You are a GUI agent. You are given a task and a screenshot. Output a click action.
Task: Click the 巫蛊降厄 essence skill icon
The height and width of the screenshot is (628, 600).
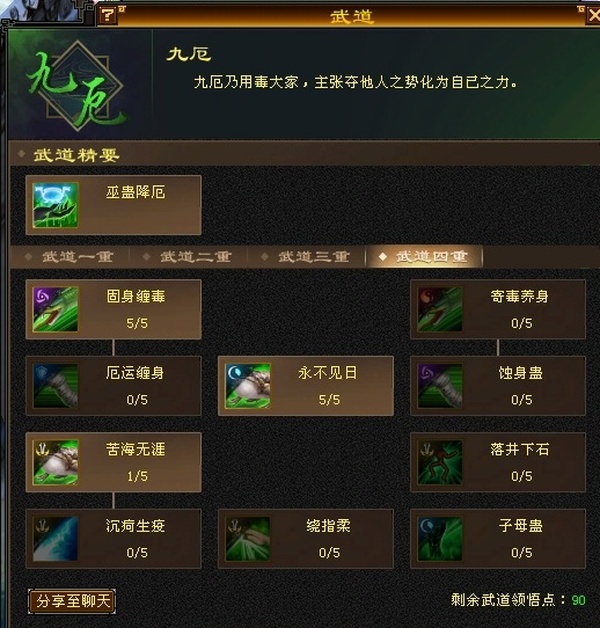pyautogui.click(x=55, y=205)
